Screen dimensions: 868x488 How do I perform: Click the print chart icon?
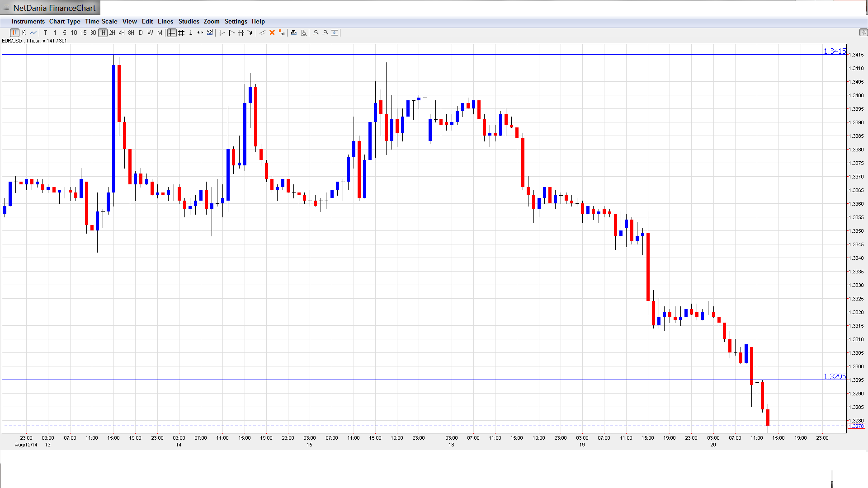[x=294, y=33]
